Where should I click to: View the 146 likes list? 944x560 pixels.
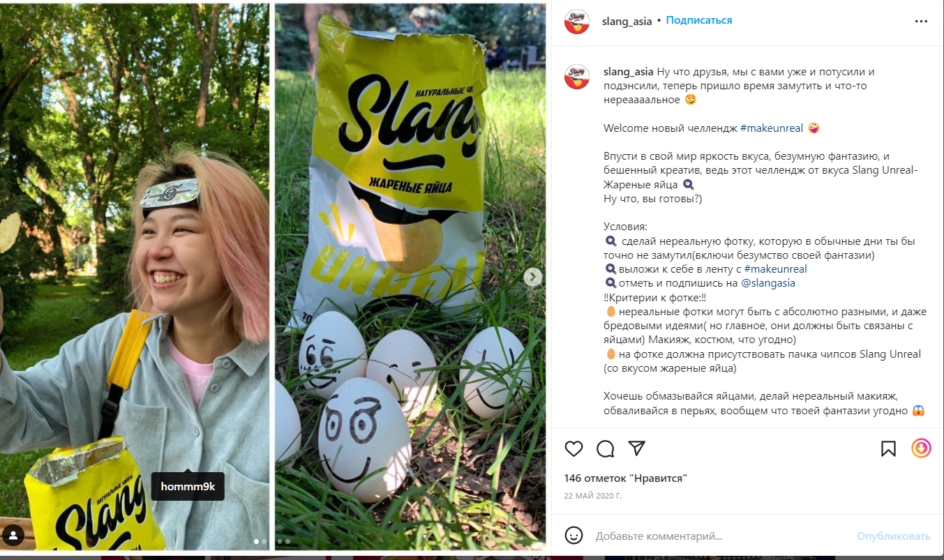tap(626, 478)
